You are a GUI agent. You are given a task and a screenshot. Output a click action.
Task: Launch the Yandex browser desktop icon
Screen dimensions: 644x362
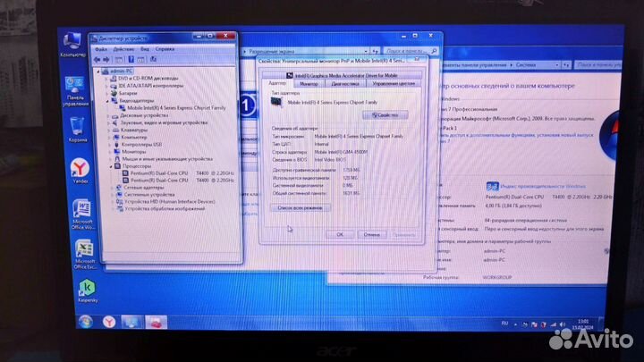coord(80,171)
